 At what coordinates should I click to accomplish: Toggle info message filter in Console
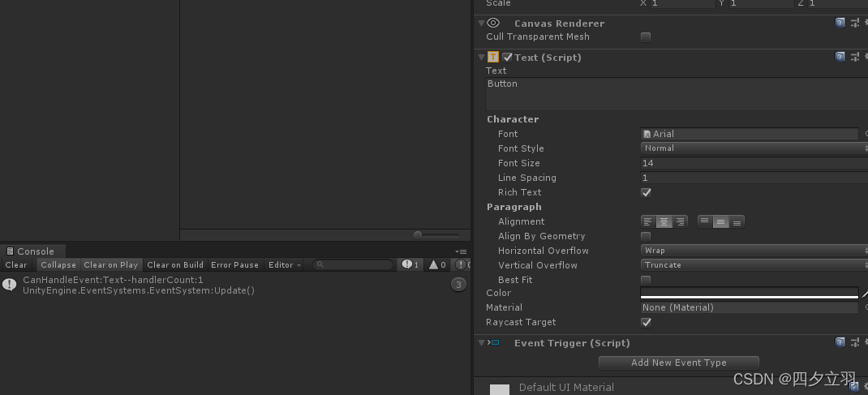(x=410, y=264)
